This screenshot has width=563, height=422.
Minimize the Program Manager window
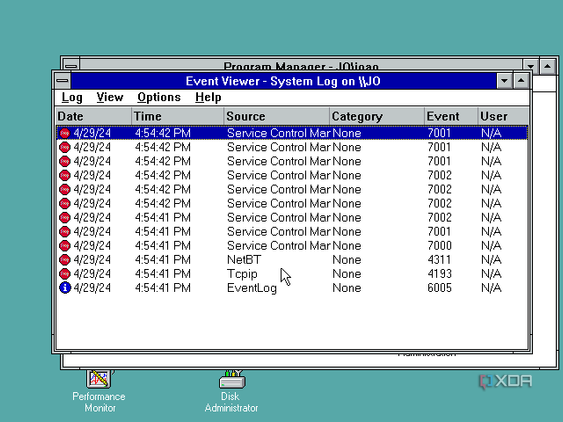(x=530, y=66)
